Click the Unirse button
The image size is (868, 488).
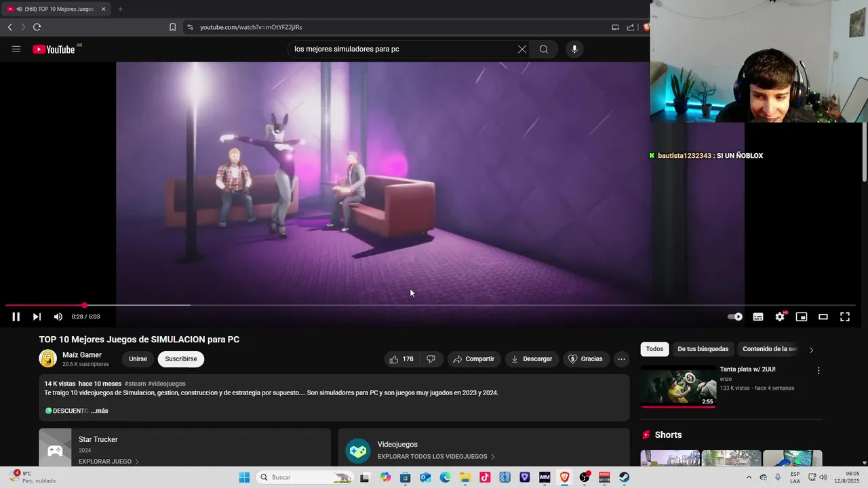click(x=138, y=359)
